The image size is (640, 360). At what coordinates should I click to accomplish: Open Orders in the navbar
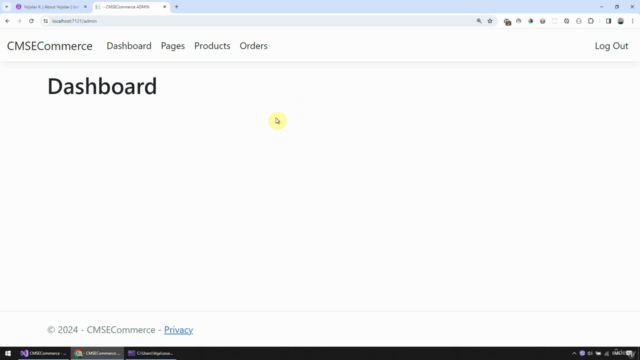coord(253,46)
